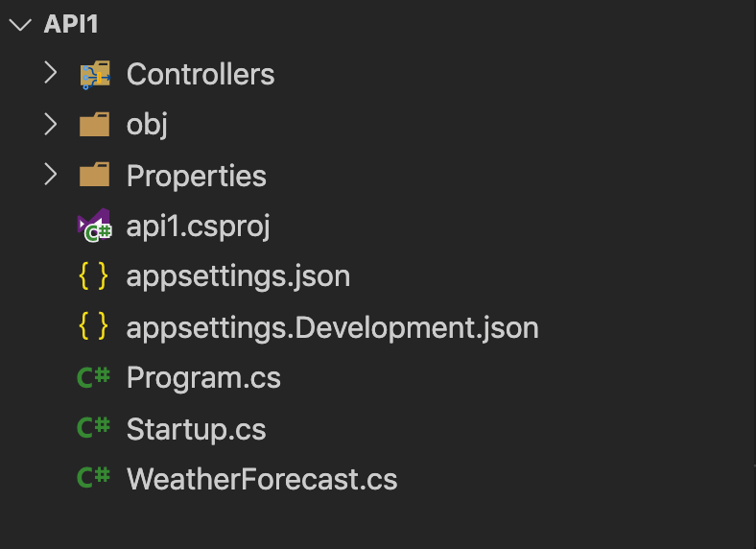Click the Properties folder icon
Viewport: 756px width, 549px height.
tap(94, 176)
